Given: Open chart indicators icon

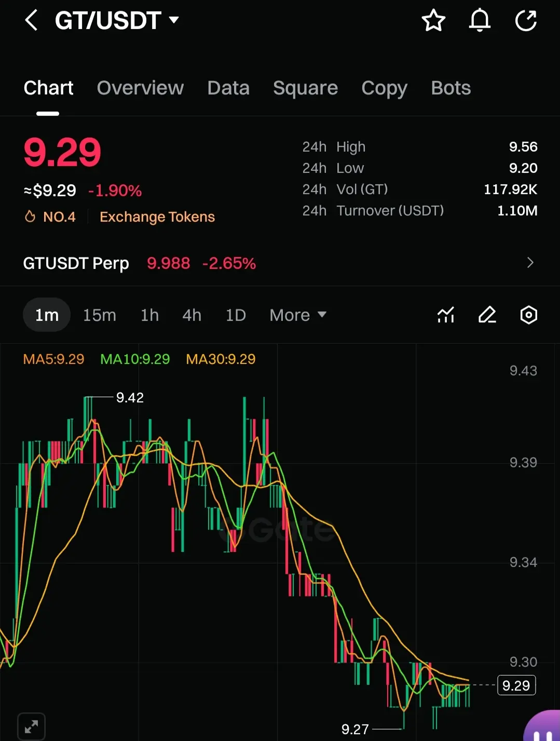Looking at the screenshot, I should [446, 315].
